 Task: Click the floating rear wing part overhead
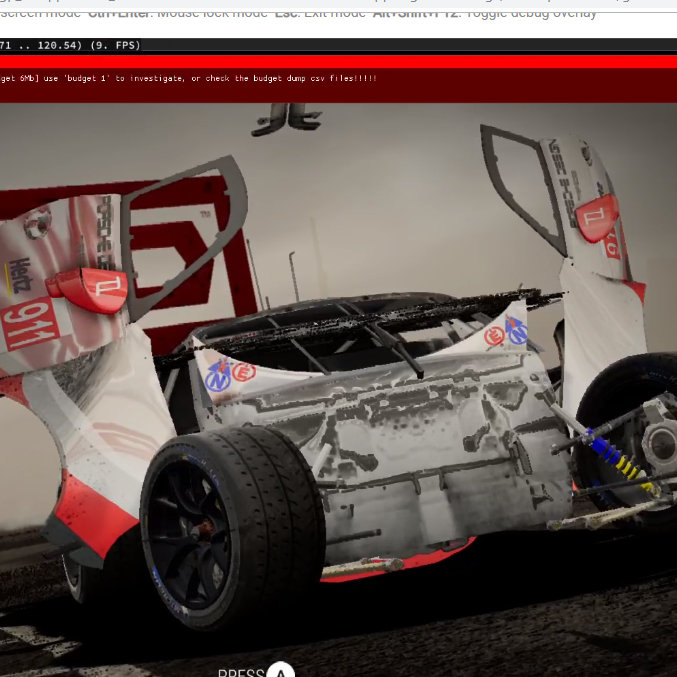[286, 119]
